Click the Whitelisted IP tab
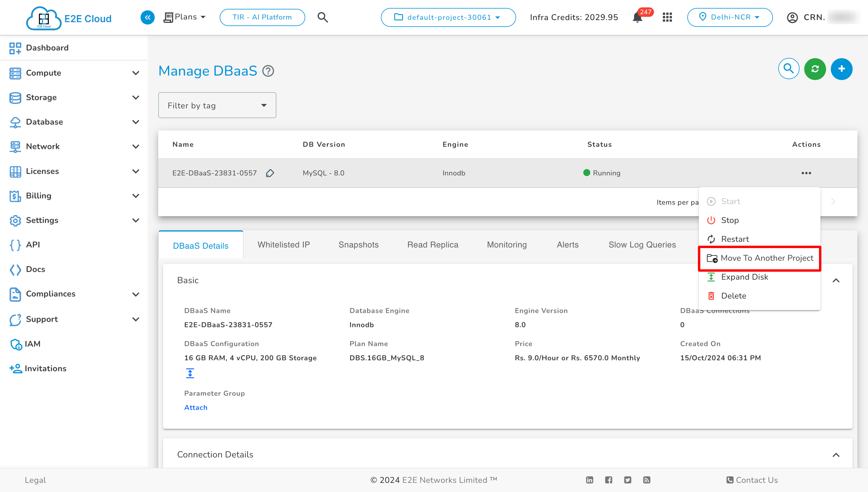This screenshot has width=868, height=492. [283, 245]
